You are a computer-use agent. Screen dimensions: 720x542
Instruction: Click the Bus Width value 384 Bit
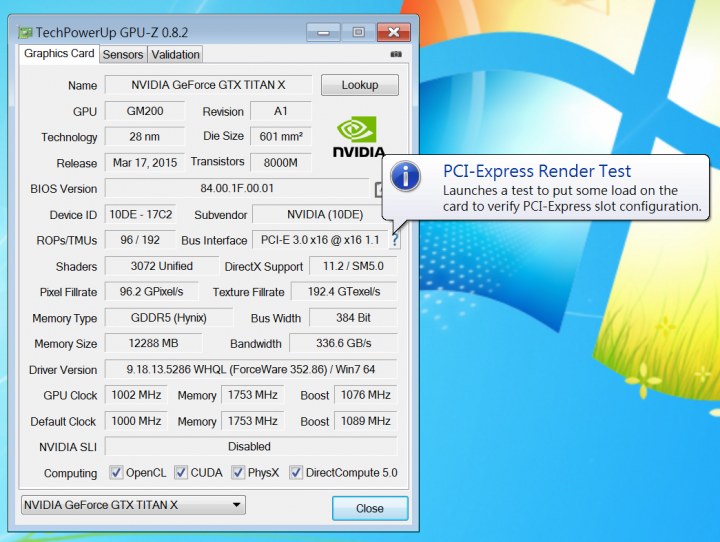(353, 318)
